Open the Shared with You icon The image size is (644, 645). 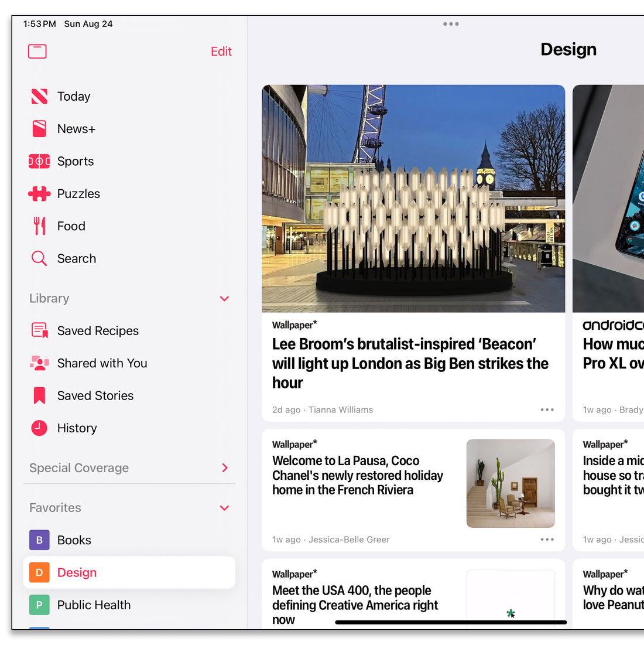39,363
